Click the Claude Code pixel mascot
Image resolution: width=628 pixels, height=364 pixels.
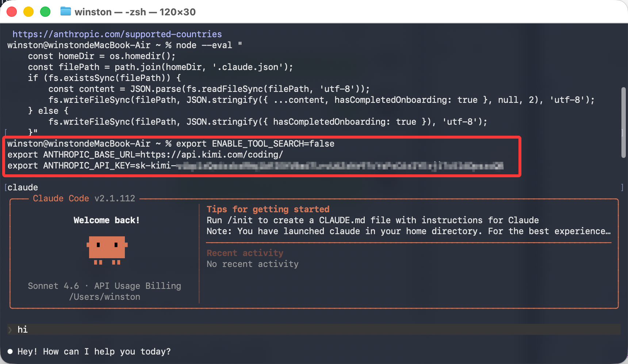[x=107, y=250]
